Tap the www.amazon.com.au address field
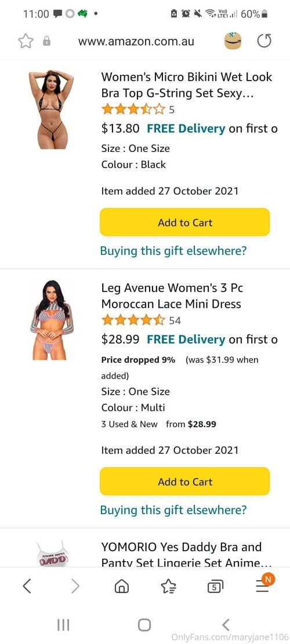 coord(136,42)
